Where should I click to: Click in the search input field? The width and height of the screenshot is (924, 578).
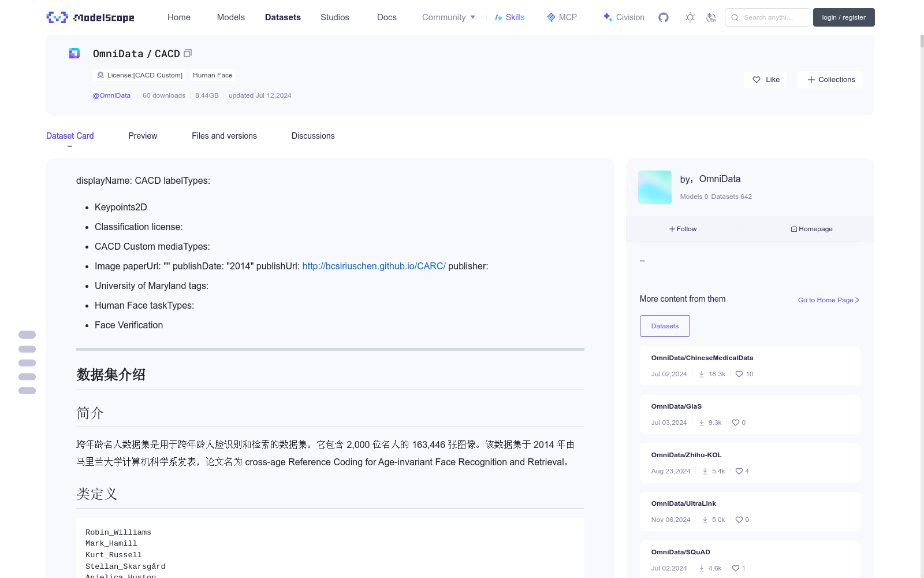click(x=767, y=17)
